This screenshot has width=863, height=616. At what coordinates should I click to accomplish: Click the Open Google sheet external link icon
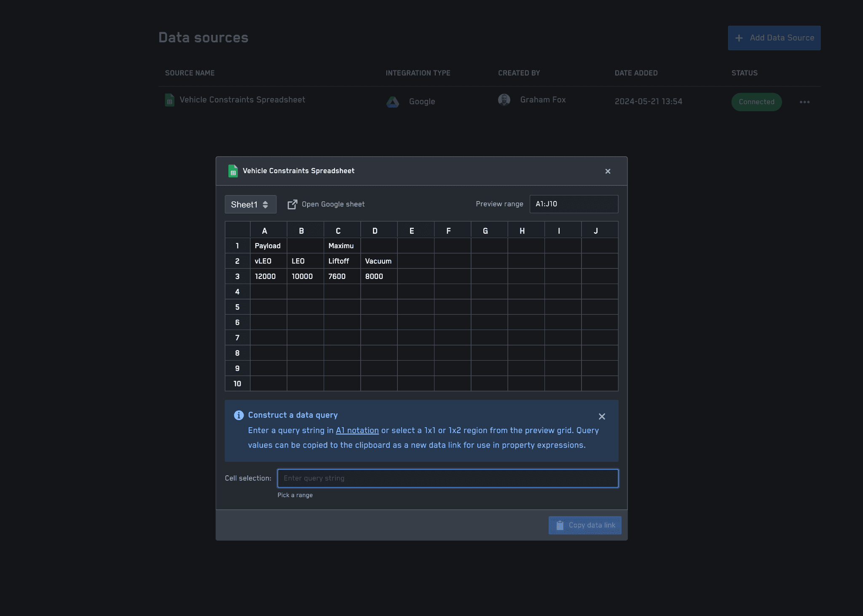(x=292, y=204)
